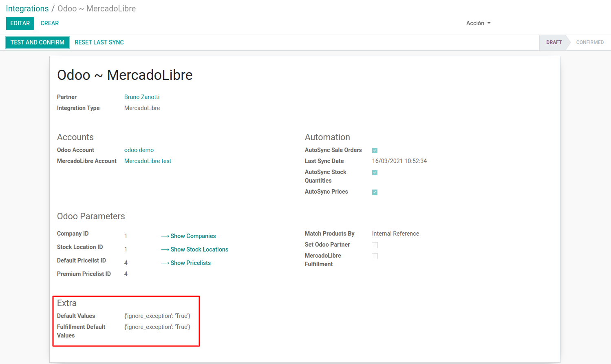Click Show Stock Locations link
Image resolution: width=611 pixels, height=364 pixels.
(x=194, y=249)
